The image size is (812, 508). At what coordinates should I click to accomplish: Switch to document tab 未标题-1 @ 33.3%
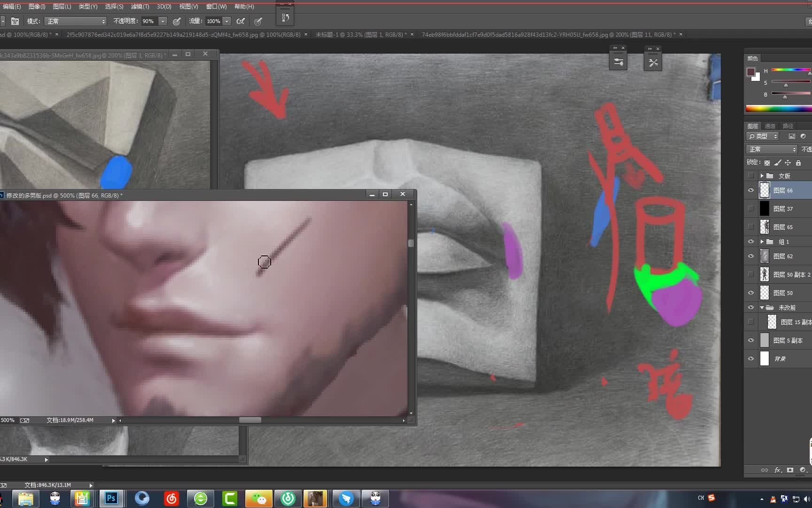tap(361, 34)
